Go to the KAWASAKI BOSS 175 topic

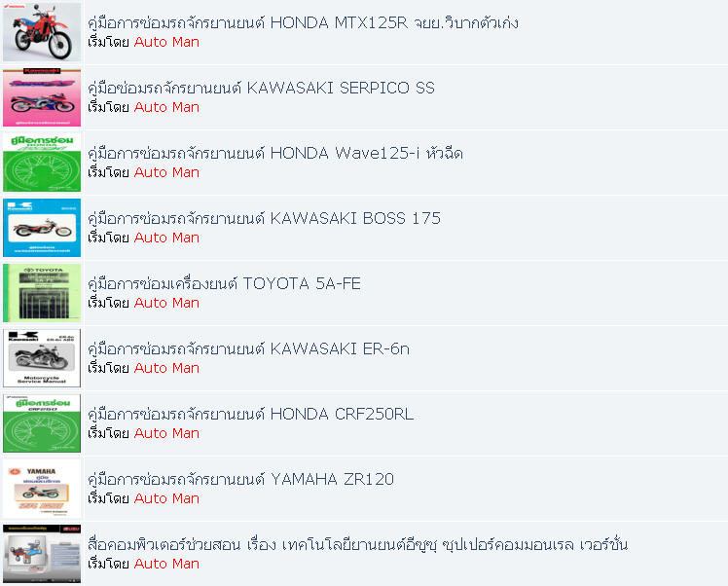tap(264, 218)
